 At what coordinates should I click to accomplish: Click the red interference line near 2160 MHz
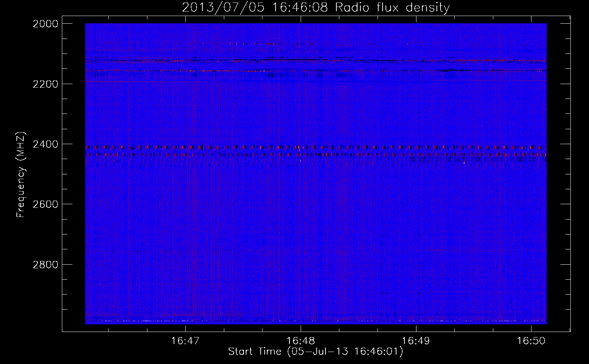(x=316, y=71)
